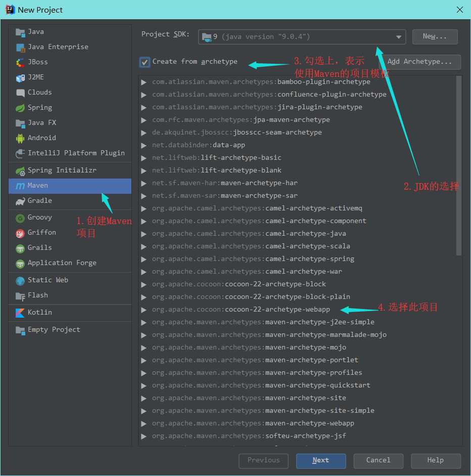Expand maven-archetype-webapp node
This screenshot has width=471, height=476.
tap(144, 423)
